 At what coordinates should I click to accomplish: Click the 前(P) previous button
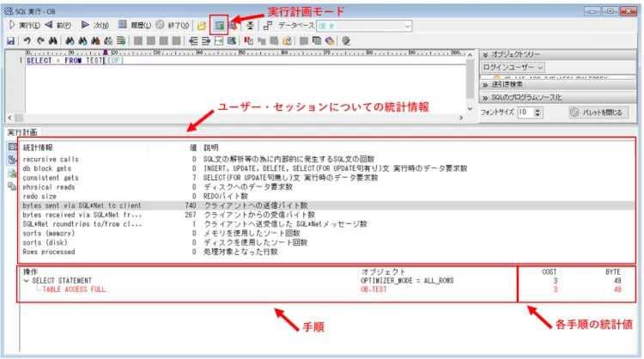(x=58, y=26)
